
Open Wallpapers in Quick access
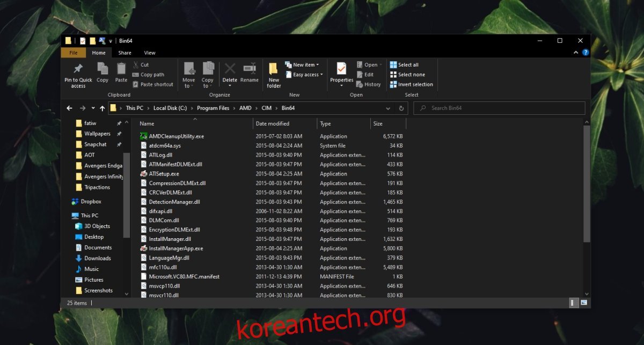[x=97, y=134]
